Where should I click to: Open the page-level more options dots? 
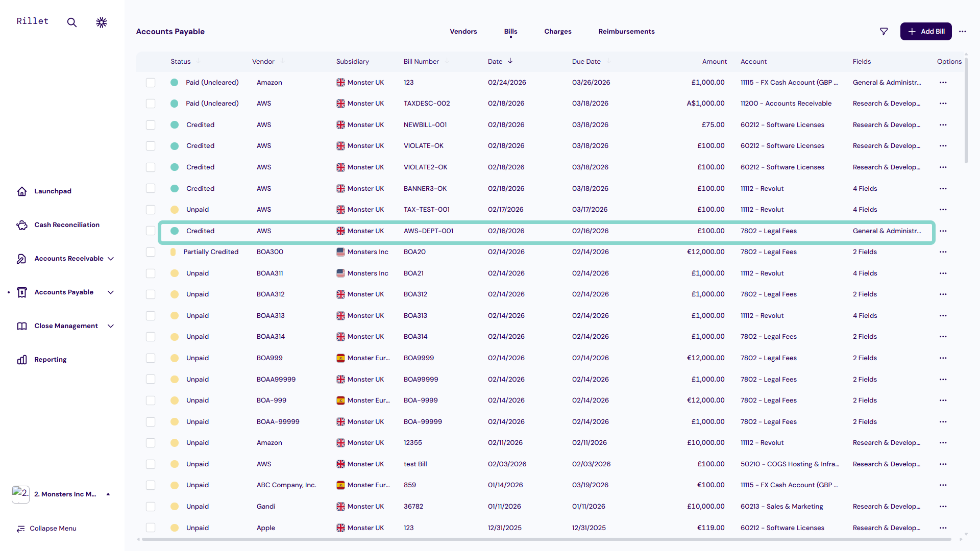coord(963,32)
